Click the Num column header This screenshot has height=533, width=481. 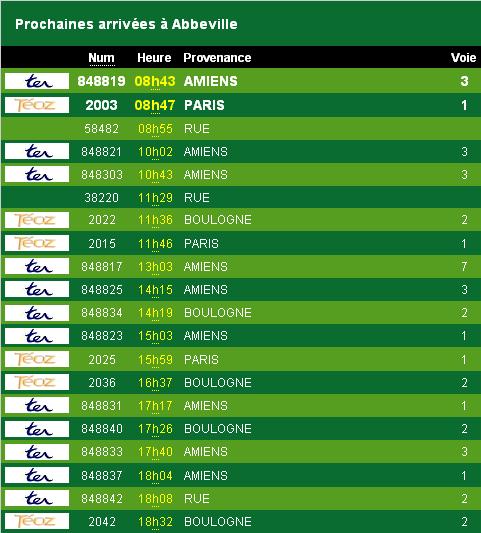pos(101,57)
